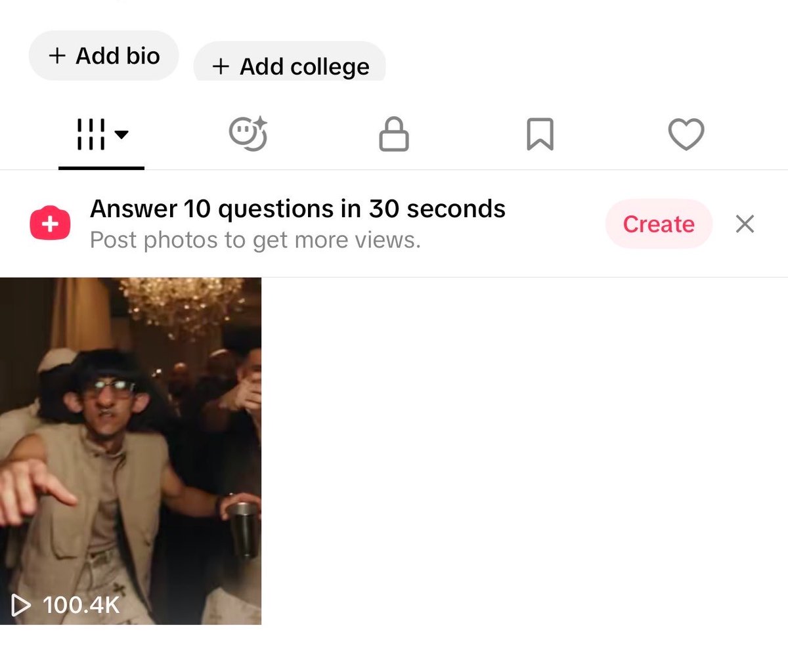Open the video thumbnail with 100.4K views
This screenshot has height=672, width=788.
tap(131, 451)
